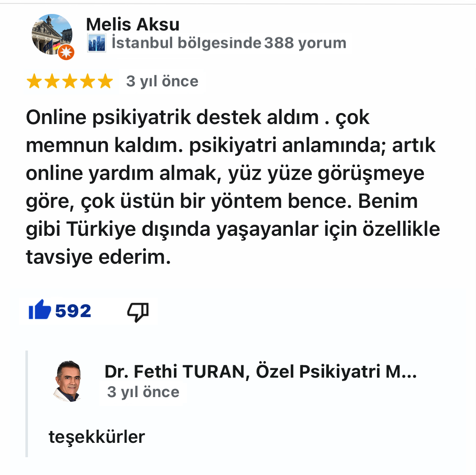Screen dimensions: 476x475
Task: Open Dr. Fethi TURAN's profile photo
Action: [x=68, y=381]
